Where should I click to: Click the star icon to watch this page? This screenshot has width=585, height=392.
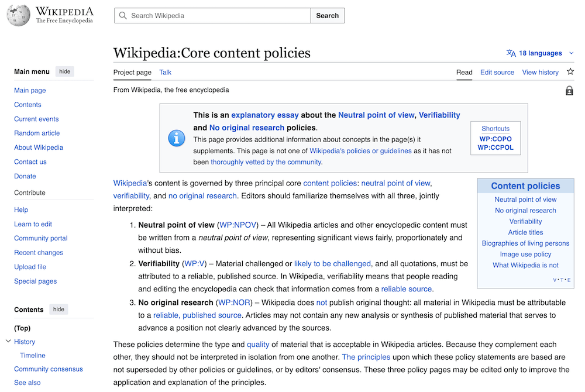(x=570, y=72)
